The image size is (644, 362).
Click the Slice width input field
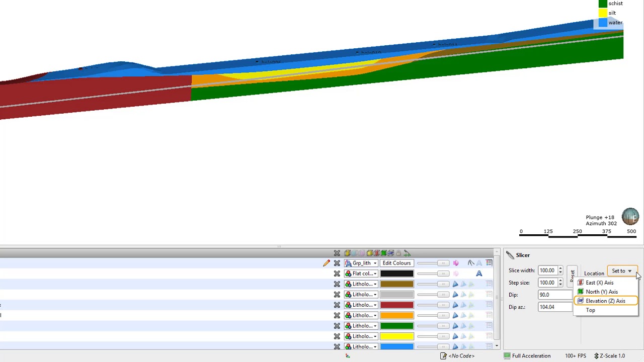547,270
